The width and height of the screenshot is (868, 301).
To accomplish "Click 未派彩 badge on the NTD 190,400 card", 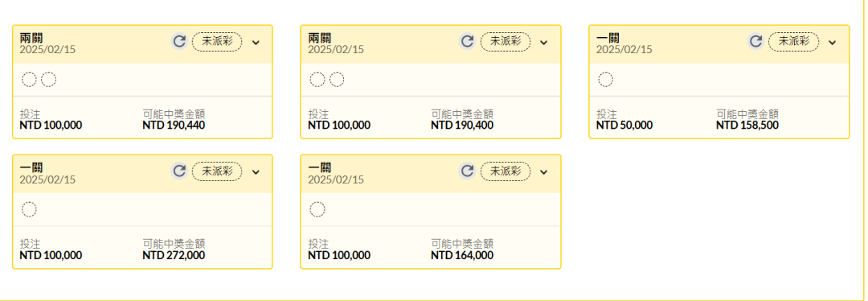I will [506, 42].
